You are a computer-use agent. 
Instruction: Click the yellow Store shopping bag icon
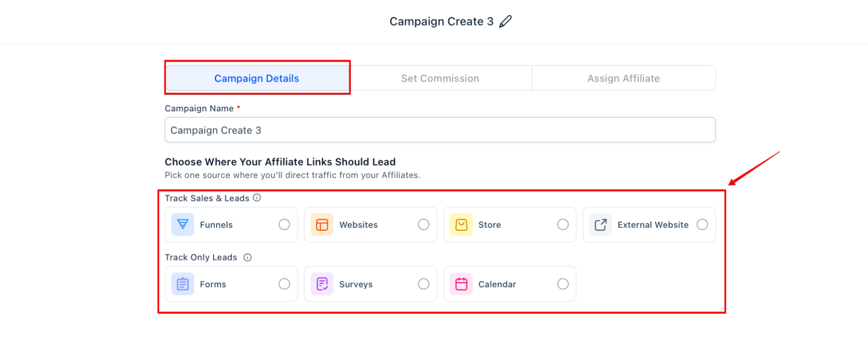[x=461, y=224]
